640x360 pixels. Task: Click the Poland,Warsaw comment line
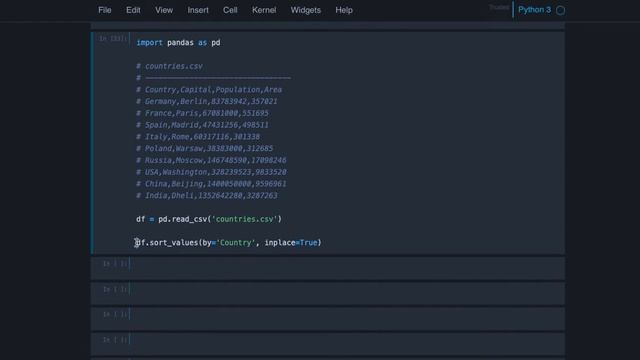[204, 149]
